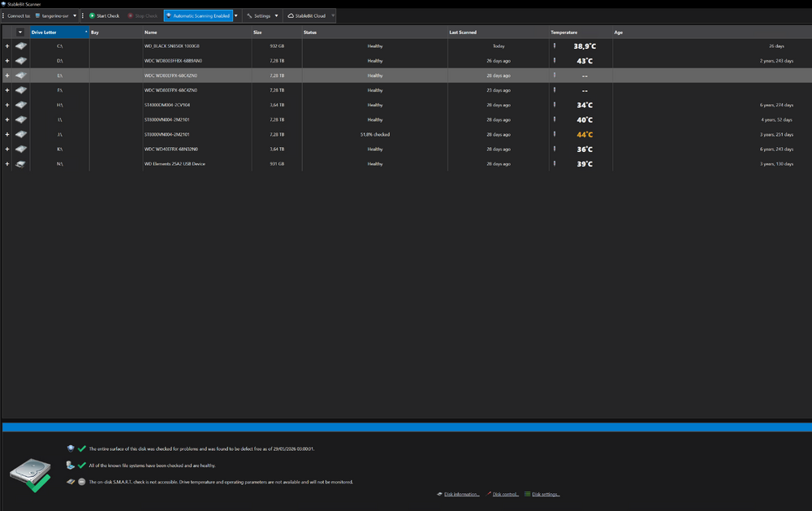Sort by the Last Scanned column header
Viewport: 812px width, 511px height.
[499, 32]
